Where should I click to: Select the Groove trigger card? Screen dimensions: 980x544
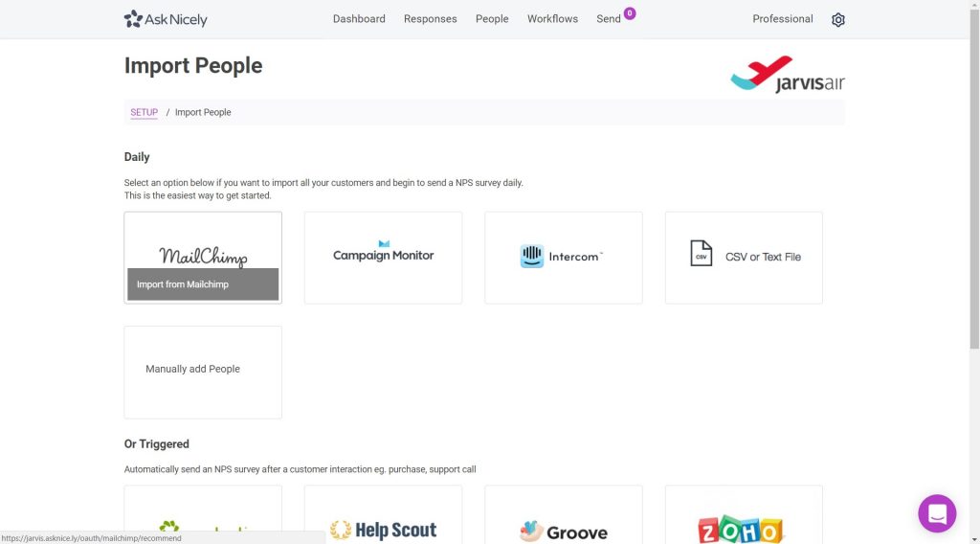(564, 514)
